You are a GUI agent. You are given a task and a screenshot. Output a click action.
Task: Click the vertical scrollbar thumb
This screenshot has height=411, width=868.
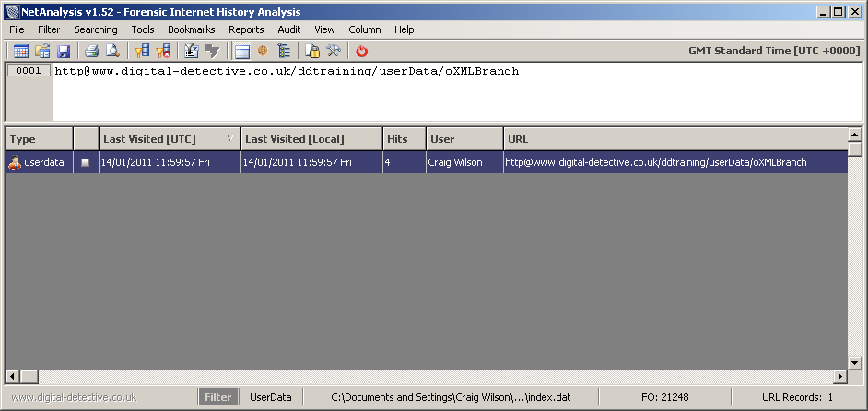coord(855,149)
